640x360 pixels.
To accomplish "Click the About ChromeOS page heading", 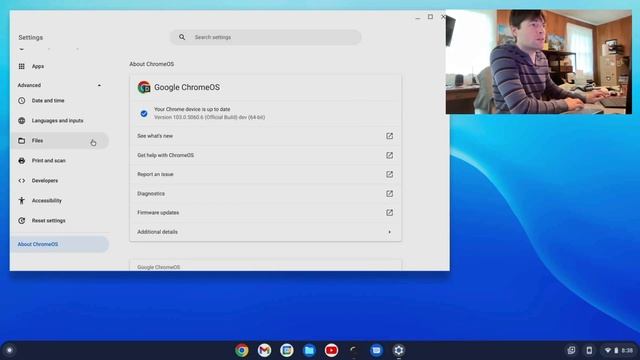I will click(151, 64).
